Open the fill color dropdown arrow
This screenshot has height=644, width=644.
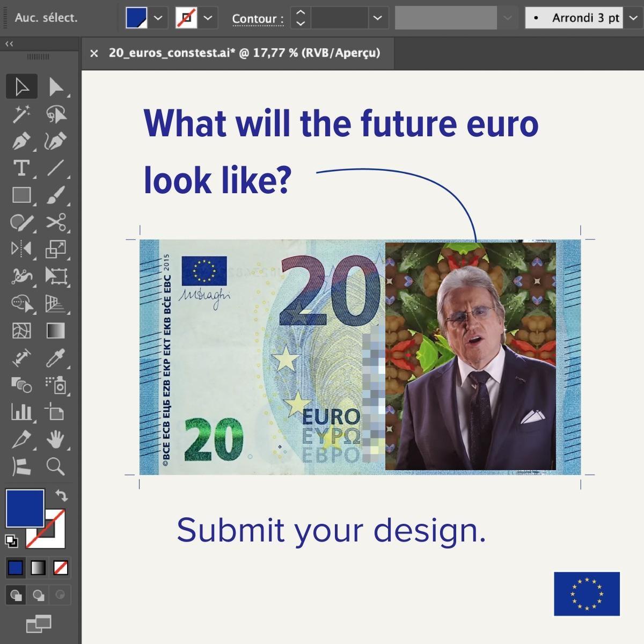point(158,18)
